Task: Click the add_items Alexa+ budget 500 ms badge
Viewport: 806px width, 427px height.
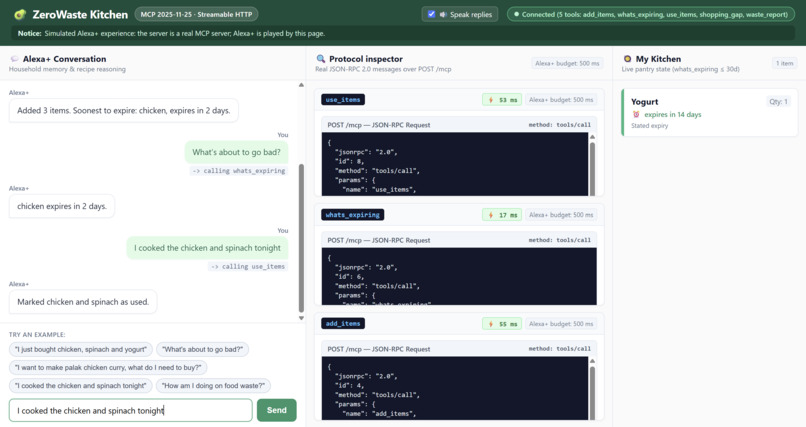Action: tap(561, 324)
